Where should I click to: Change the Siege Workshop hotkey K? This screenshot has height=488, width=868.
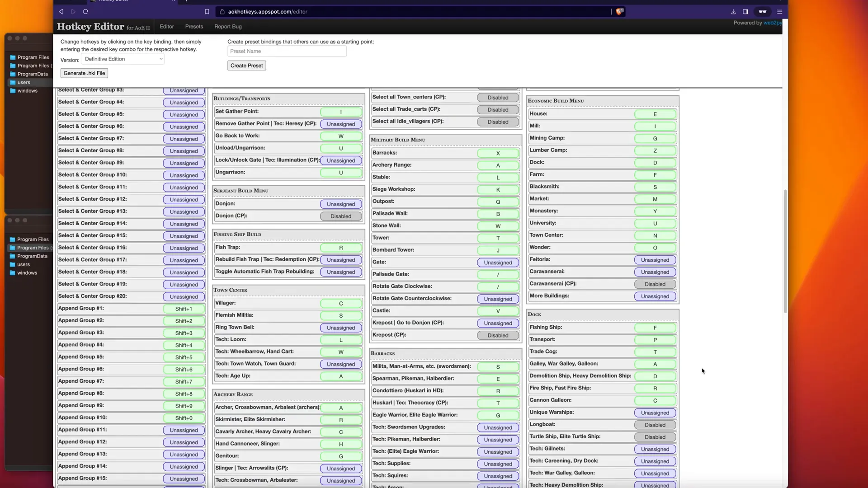coord(498,190)
